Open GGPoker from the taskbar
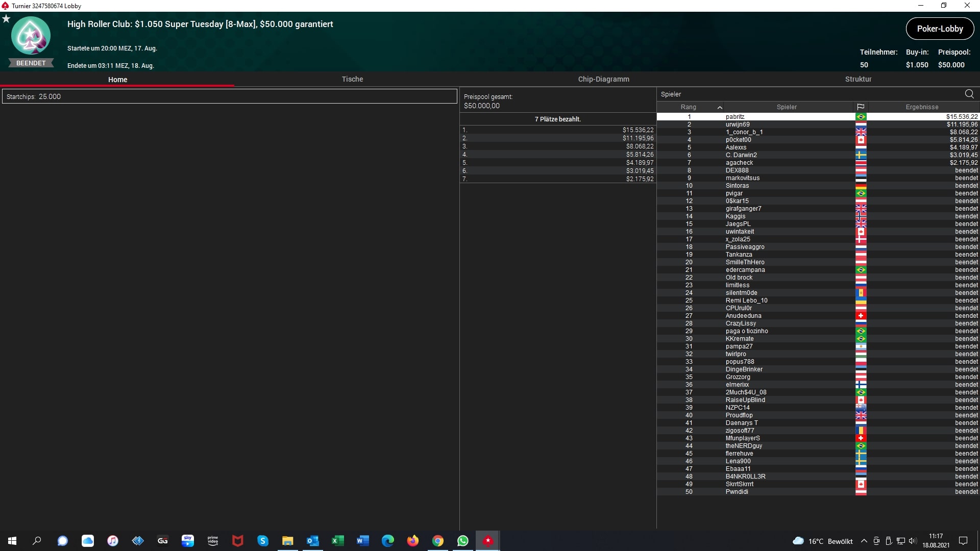 pyautogui.click(x=163, y=541)
